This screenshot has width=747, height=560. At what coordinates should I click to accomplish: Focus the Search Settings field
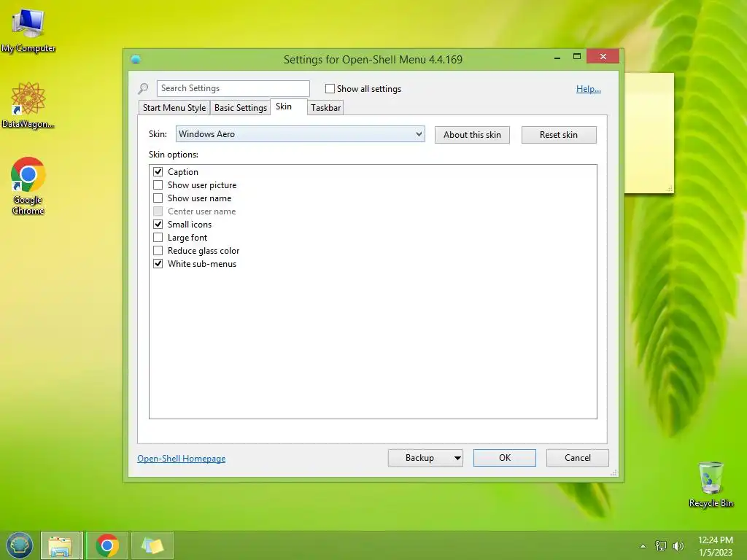[233, 88]
